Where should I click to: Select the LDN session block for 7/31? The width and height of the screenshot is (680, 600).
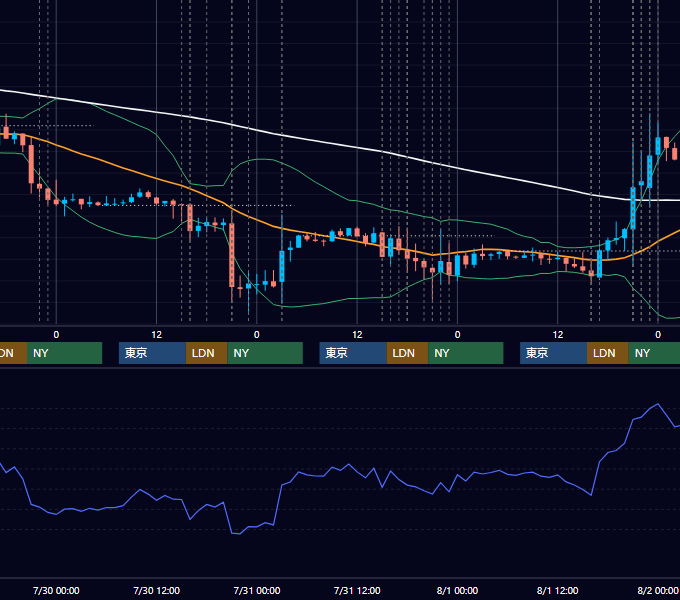[407, 353]
